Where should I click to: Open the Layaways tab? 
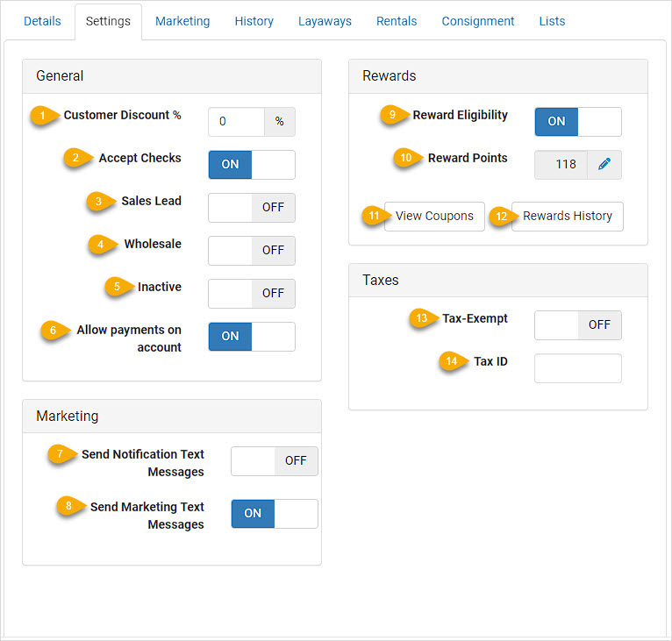[325, 21]
